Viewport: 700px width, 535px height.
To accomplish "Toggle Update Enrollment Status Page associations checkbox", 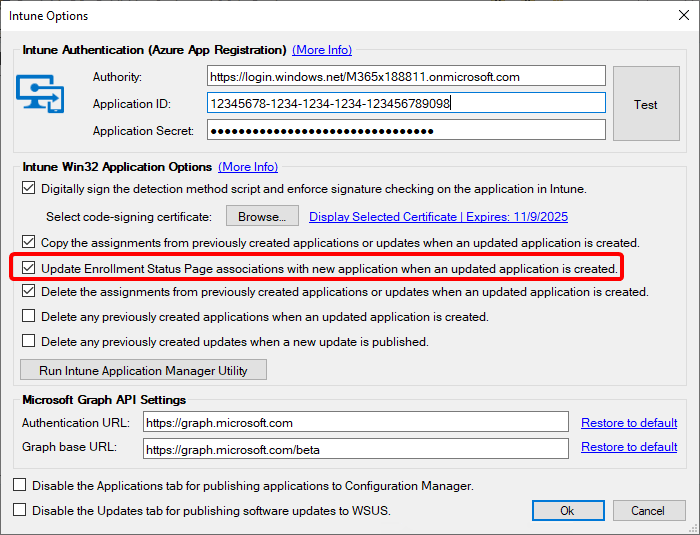I will 29,268.
